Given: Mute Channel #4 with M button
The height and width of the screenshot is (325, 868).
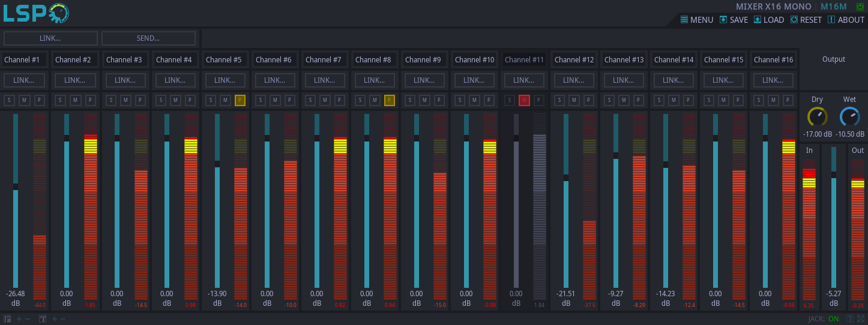Looking at the screenshot, I should tap(175, 100).
